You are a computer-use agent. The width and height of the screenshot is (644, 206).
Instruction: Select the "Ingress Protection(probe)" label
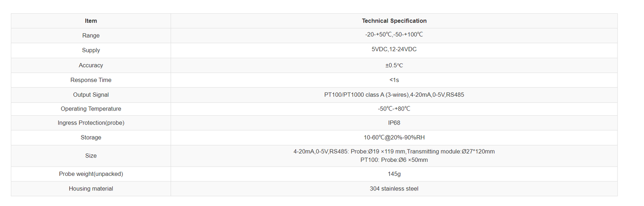(x=91, y=123)
